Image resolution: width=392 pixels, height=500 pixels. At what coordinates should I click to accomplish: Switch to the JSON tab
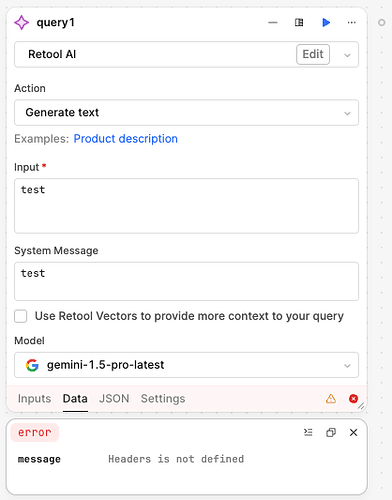pos(114,399)
